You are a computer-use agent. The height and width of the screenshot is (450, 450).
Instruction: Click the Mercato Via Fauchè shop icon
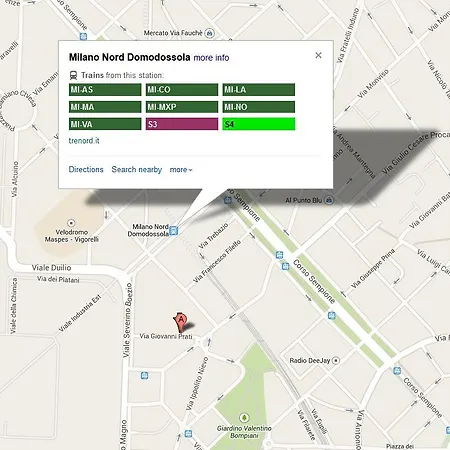pos(209,33)
